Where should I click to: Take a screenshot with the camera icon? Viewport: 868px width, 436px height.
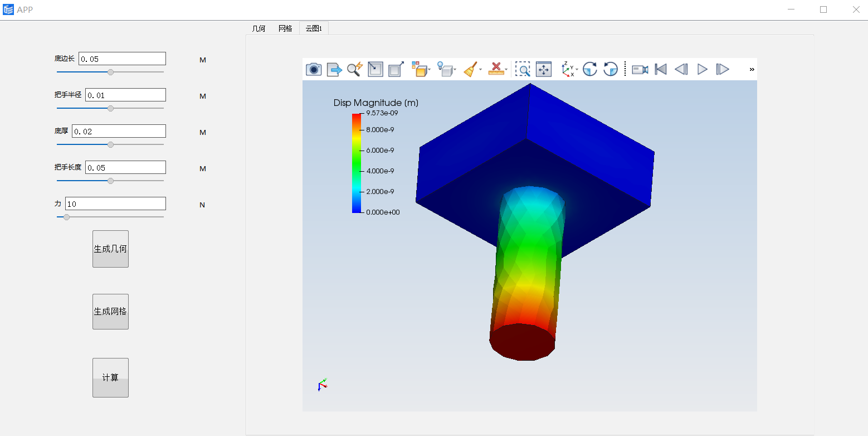click(314, 69)
